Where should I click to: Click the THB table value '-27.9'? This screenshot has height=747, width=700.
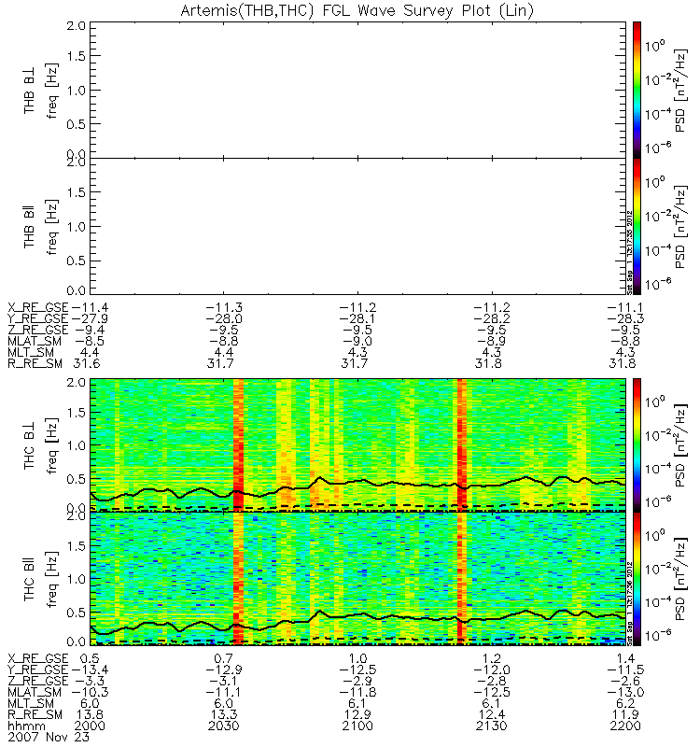pyautogui.click(x=90, y=318)
